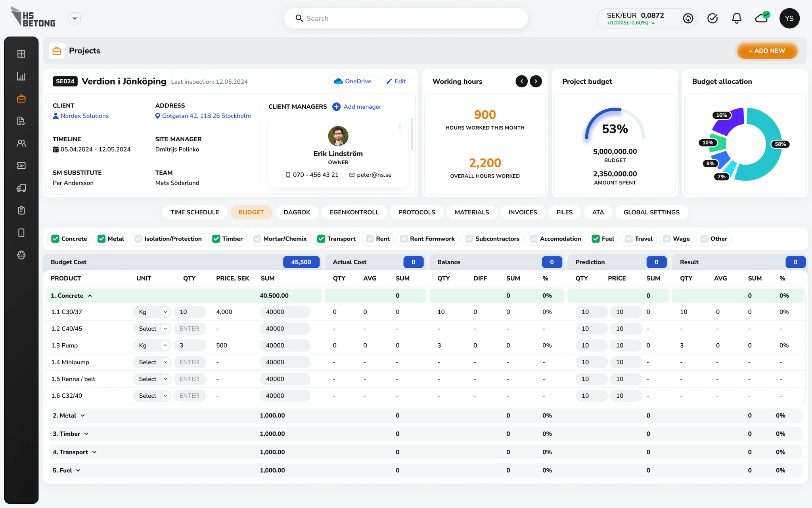Open the hard hat helmet sidebar icon
This screenshot has width=812, height=508.
tap(21, 255)
